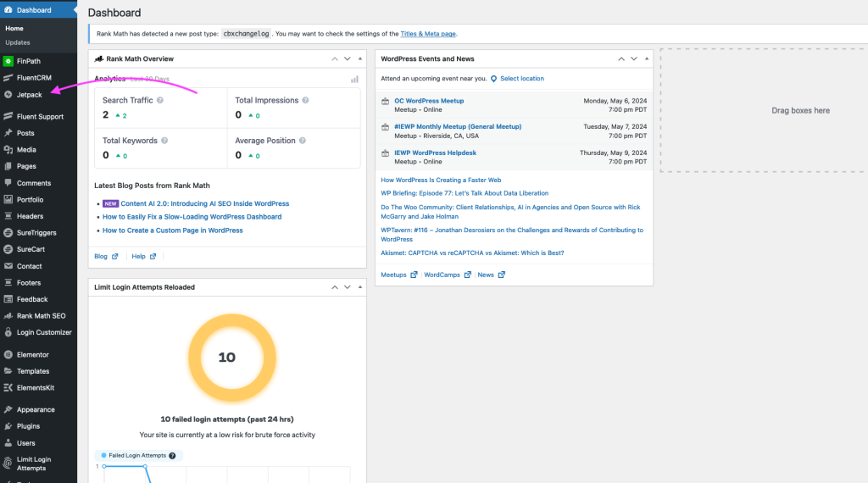The height and width of the screenshot is (483, 868).
Task: Click the SureCart icon in sidebar
Action: click(8, 249)
